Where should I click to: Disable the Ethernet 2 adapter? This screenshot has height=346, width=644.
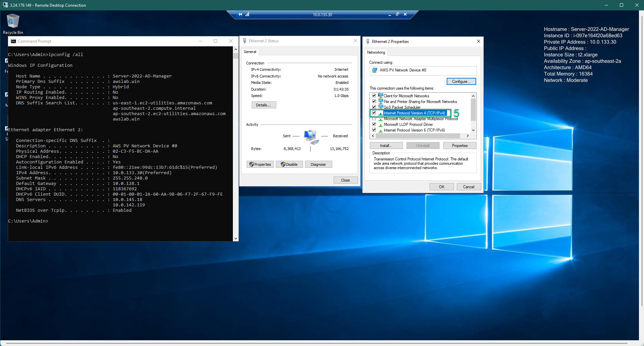click(289, 164)
